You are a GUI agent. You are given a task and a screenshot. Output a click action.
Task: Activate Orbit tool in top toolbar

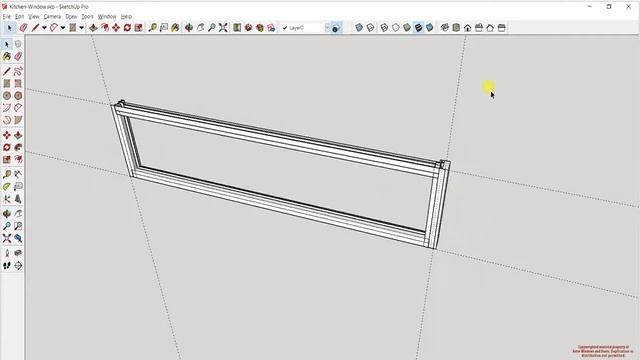(x=189, y=28)
